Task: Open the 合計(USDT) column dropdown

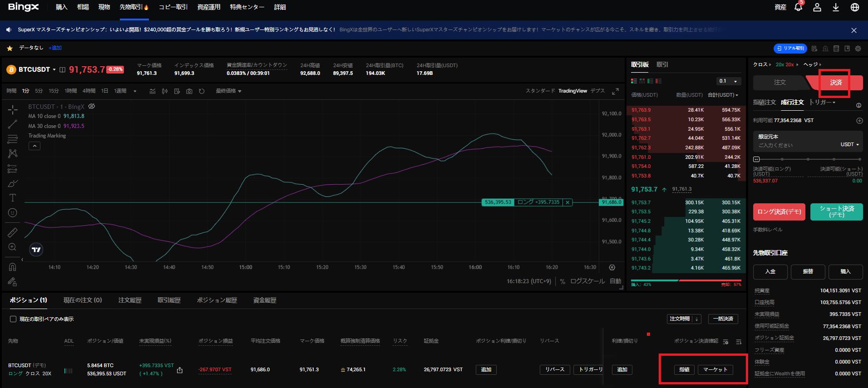Action: pos(723,95)
